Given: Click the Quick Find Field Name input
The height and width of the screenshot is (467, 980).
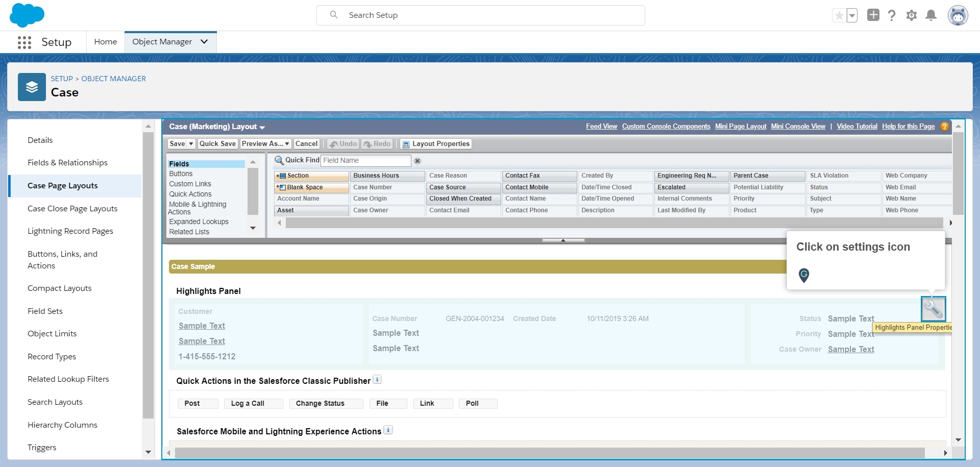Looking at the screenshot, I should (x=366, y=160).
